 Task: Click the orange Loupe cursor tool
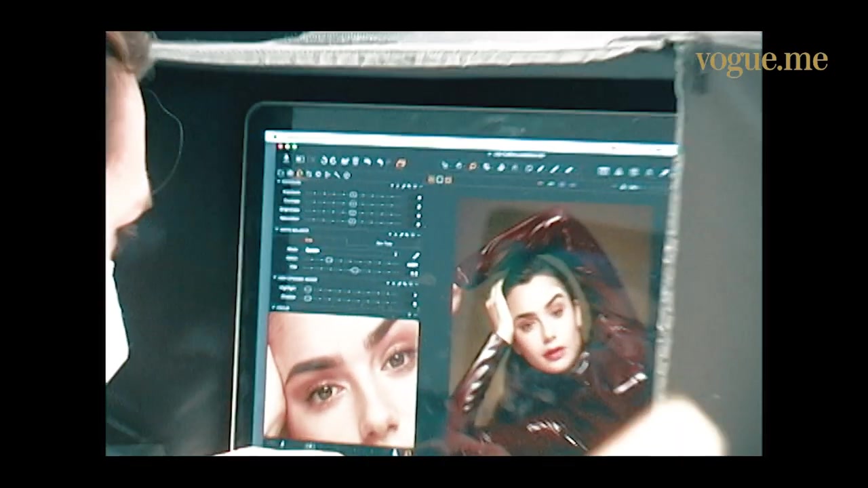(x=473, y=166)
